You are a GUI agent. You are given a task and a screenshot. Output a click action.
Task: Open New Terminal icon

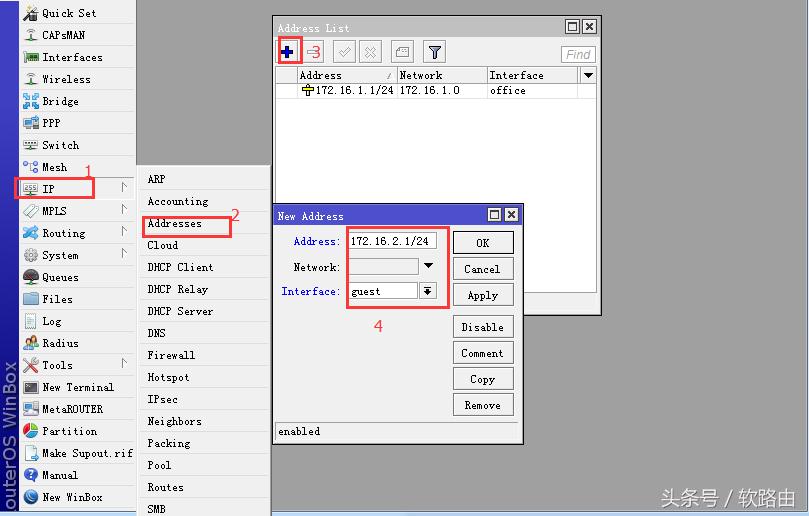tap(30, 387)
